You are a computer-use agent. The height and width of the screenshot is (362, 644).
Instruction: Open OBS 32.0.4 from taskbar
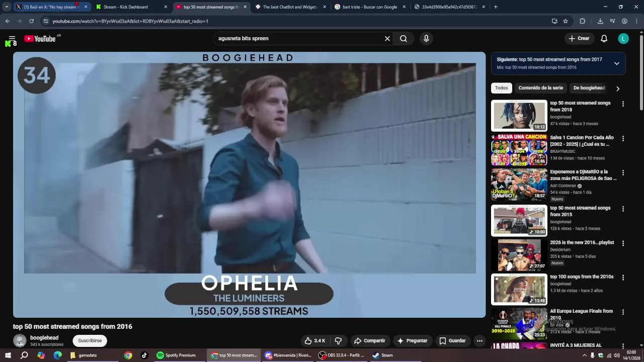342,355
